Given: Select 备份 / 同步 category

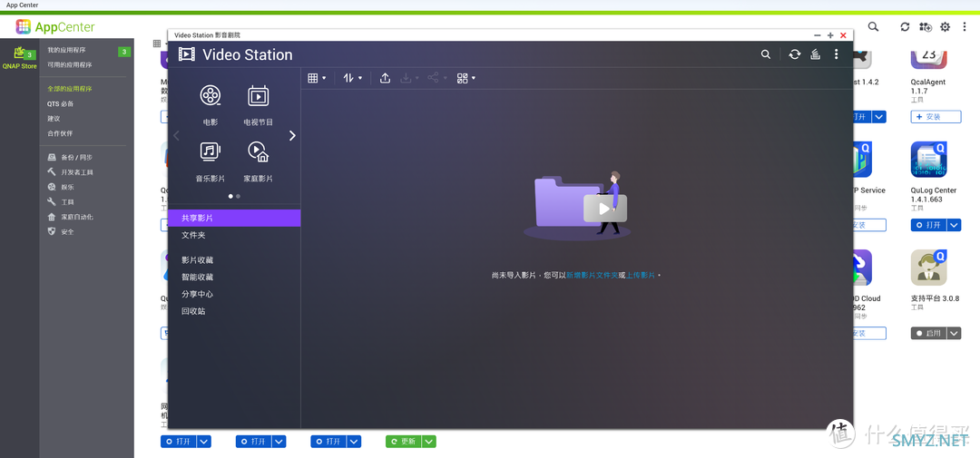Looking at the screenshot, I should click(70, 158).
